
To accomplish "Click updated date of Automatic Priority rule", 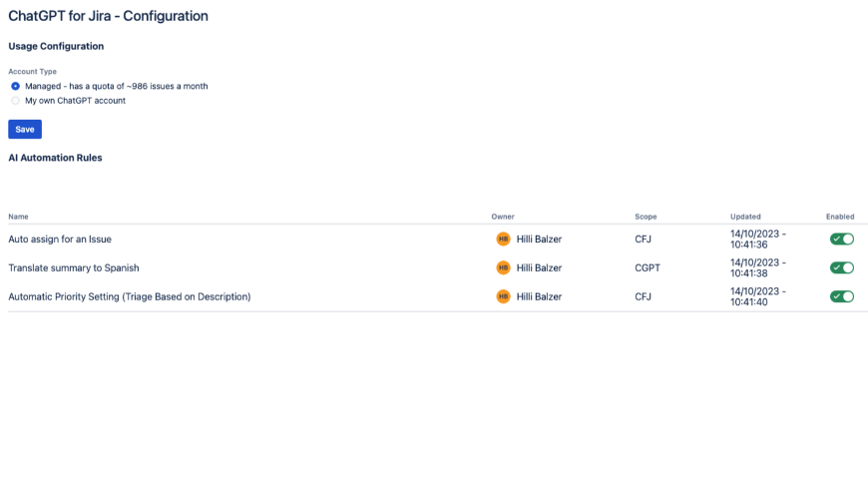I will (x=757, y=296).
